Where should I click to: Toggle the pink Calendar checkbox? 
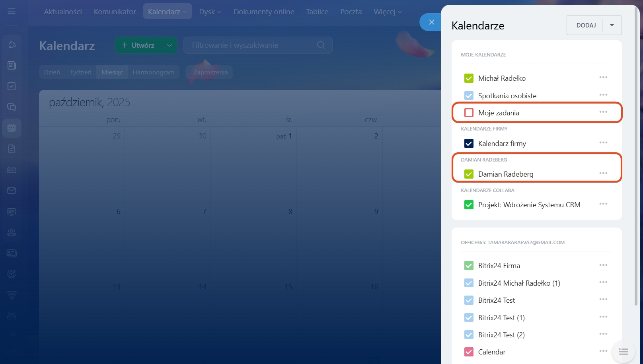tap(469, 352)
